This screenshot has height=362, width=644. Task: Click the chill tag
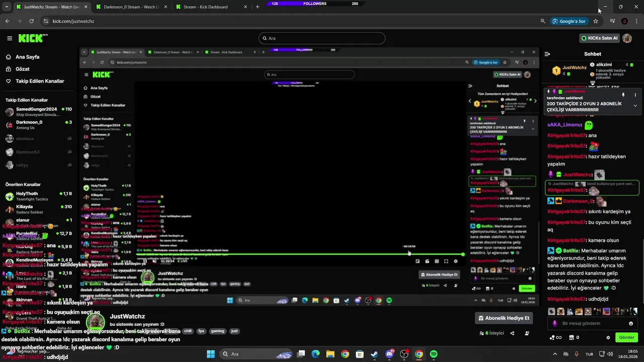(x=188, y=331)
